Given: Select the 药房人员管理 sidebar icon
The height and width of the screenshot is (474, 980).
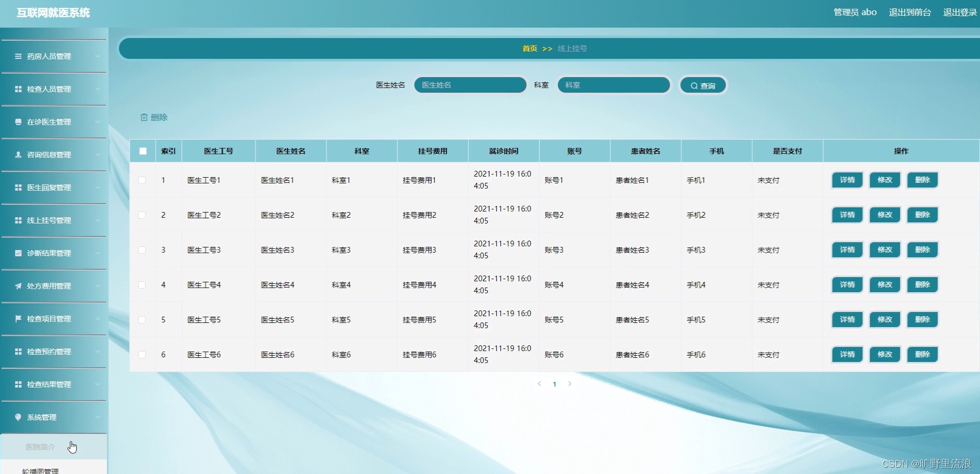Looking at the screenshot, I should (x=18, y=56).
